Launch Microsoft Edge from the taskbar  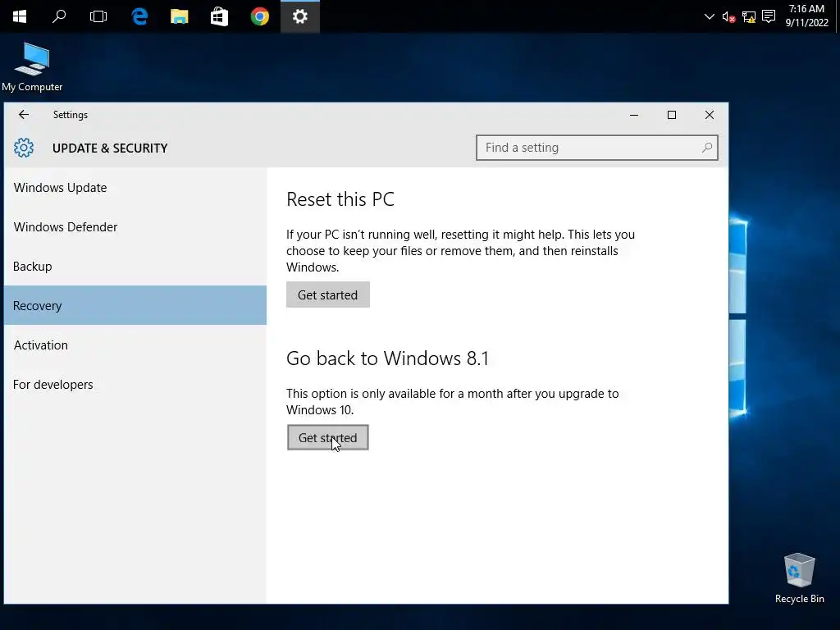click(x=139, y=16)
